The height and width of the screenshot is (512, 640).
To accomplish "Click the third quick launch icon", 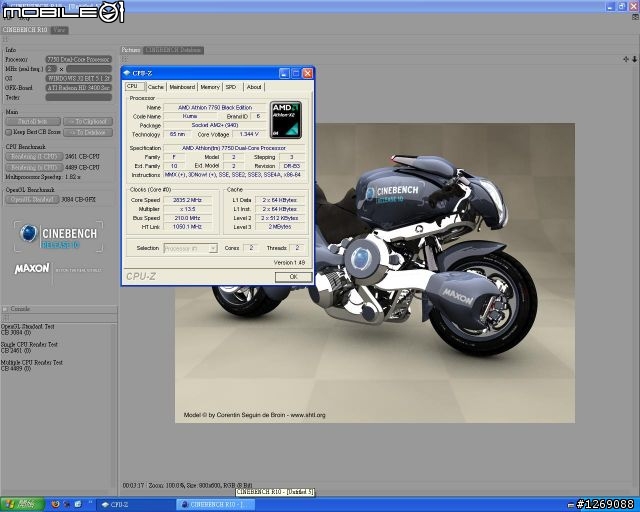I will [x=78, y=505].
